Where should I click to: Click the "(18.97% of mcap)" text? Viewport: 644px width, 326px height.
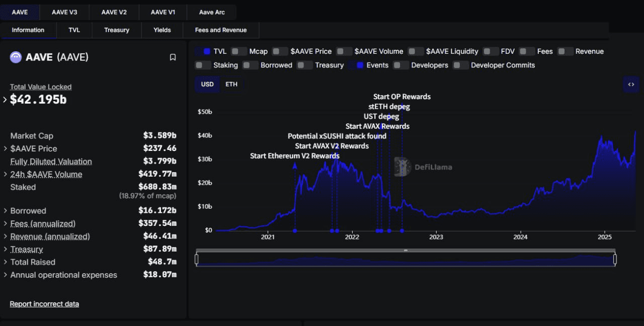(x=147, y=196)
